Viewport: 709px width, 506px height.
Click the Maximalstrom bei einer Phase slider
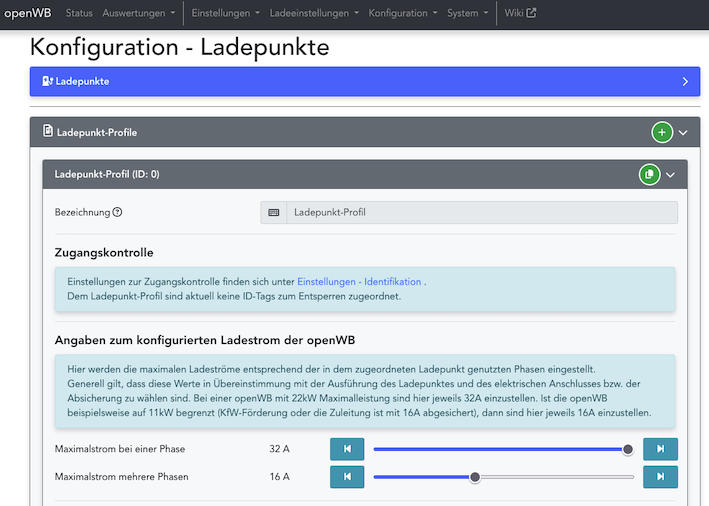(503, 449)
